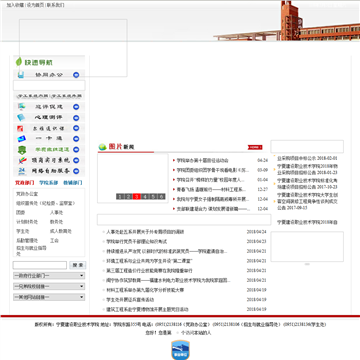This screenshot has width=360, height=360.
Task: Click the blue arrow beside 顶岗实习系统
Action: [76, 160]
